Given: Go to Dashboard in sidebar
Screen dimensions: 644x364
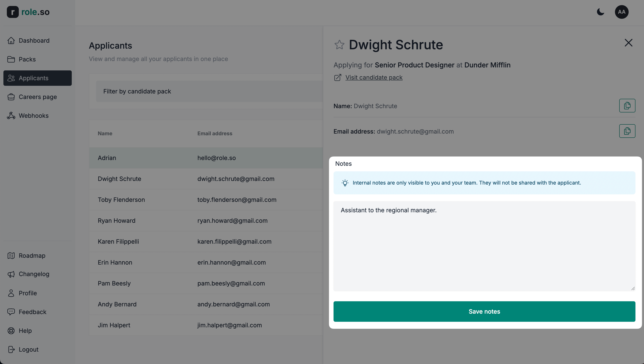Looking at the screenshot, I should (x=34, y=41).
